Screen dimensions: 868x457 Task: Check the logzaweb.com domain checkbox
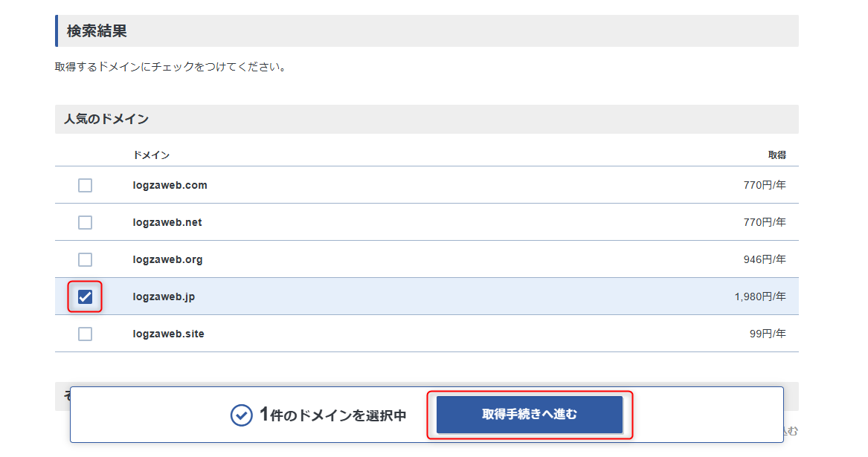pos(86,185)
